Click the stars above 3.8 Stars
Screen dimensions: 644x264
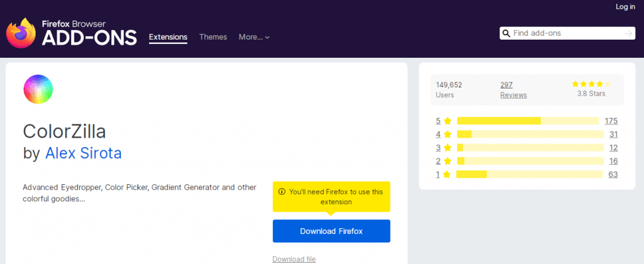coord(591,84)
